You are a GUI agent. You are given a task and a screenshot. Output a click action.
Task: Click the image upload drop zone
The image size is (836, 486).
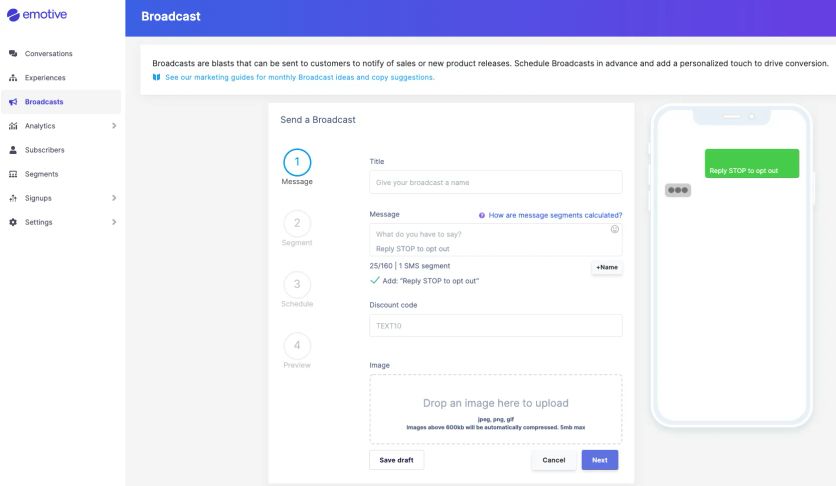coord(496,409)
